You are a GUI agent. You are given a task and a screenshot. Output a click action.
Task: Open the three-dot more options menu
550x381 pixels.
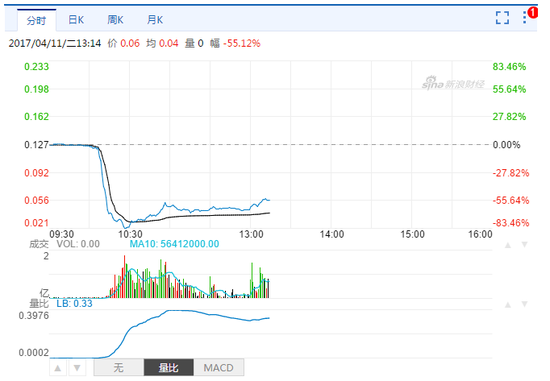[x=524, y=18]
